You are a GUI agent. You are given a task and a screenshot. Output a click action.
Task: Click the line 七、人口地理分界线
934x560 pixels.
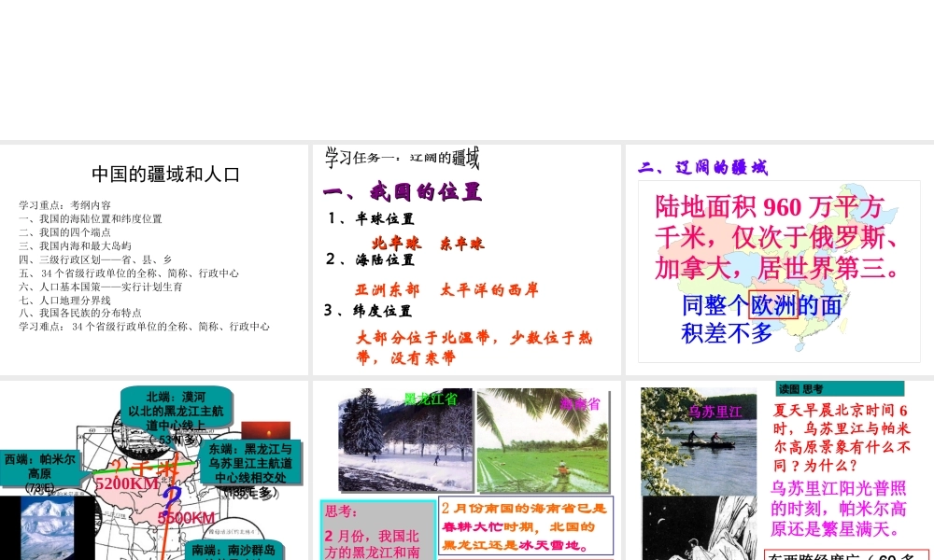pyautogui.click(x=65, y=300)
